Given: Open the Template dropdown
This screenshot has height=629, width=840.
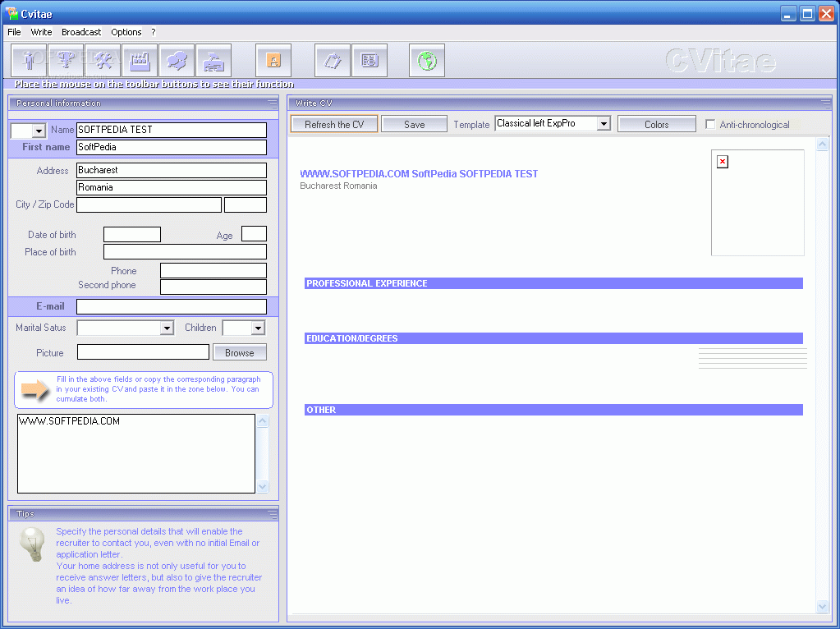Looking at the screenshot, I should coord(604,124).
